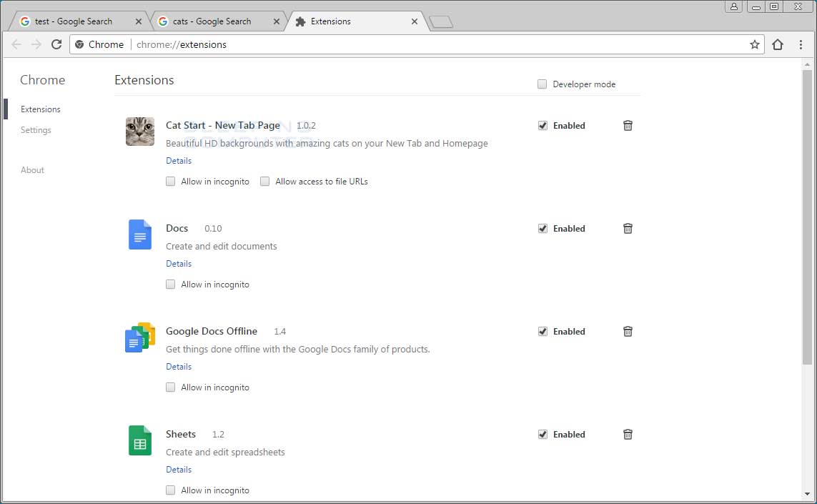Screen dimensions: 817x504
Task: Uncheck Enabled for the Sheets extension
Action: (543, 435)
